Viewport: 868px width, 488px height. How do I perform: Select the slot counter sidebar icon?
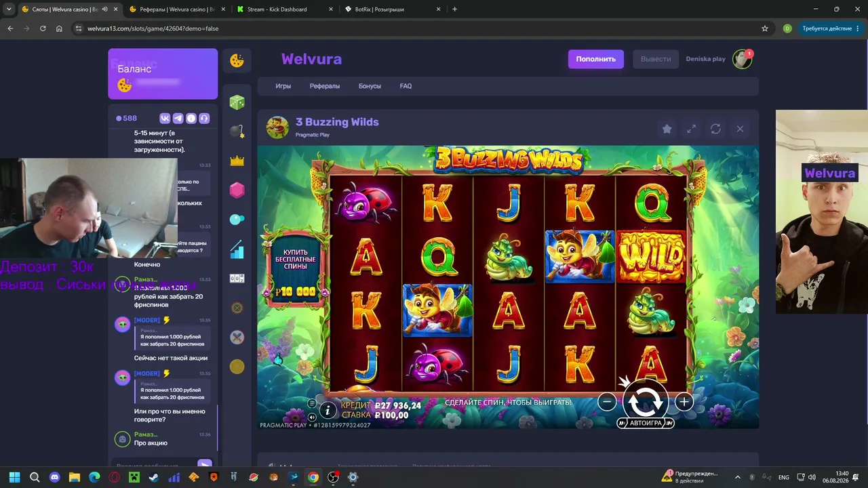(x=237, y=279)
